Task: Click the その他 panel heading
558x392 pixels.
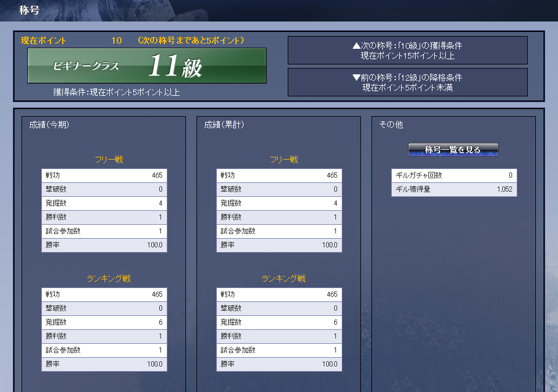Action: click(391, 124)
